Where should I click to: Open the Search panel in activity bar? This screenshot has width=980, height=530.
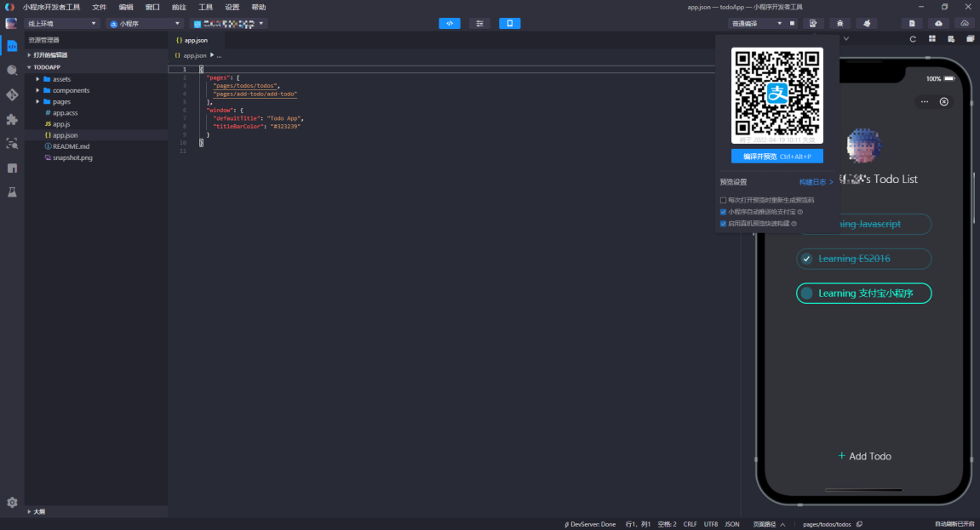coord(12,71)
